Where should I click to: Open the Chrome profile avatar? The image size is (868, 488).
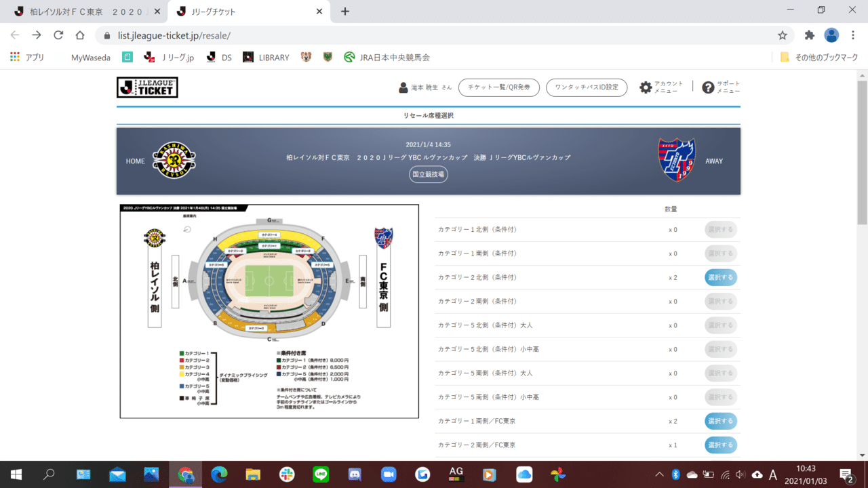click(x=831, y=35)
